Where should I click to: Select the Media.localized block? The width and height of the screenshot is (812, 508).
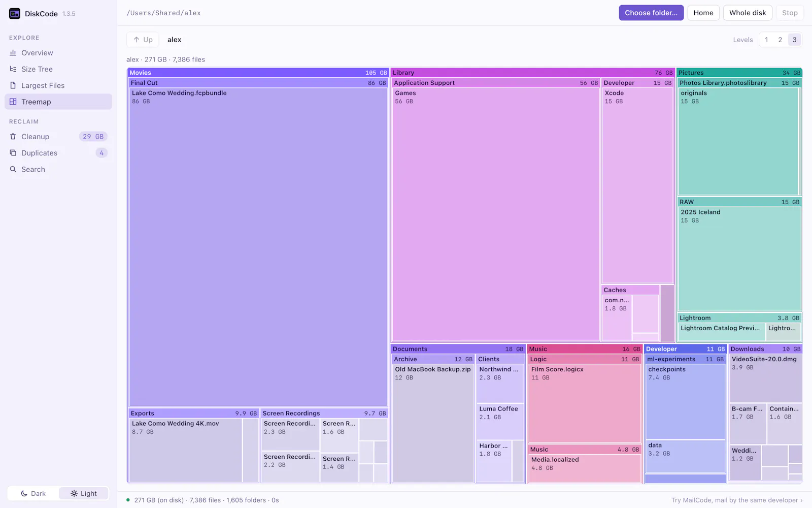[585, 468]
